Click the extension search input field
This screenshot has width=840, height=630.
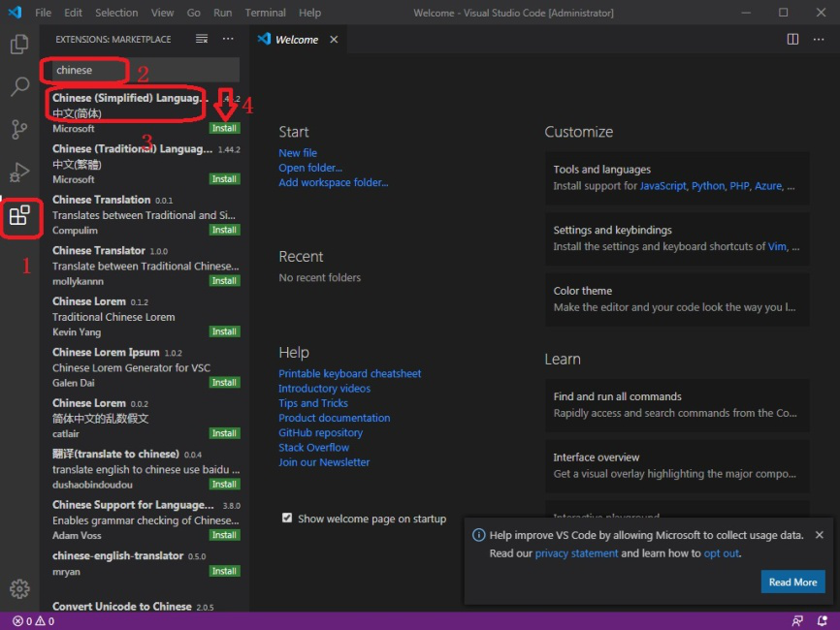(x=141, y=70)
